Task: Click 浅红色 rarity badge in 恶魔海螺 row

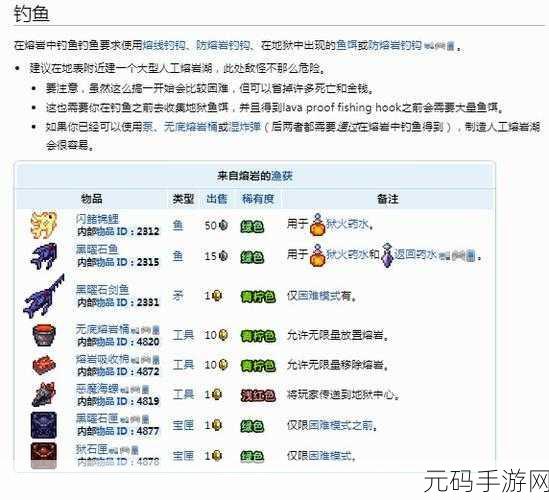Action: (258, 396)
